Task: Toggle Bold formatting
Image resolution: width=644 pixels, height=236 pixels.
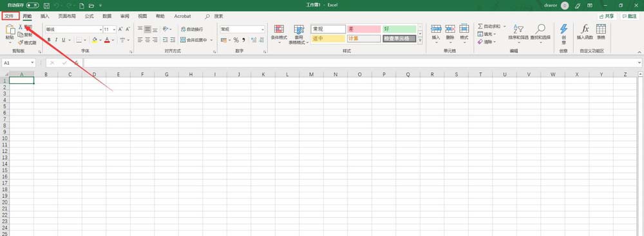Action: coord(49,40)
